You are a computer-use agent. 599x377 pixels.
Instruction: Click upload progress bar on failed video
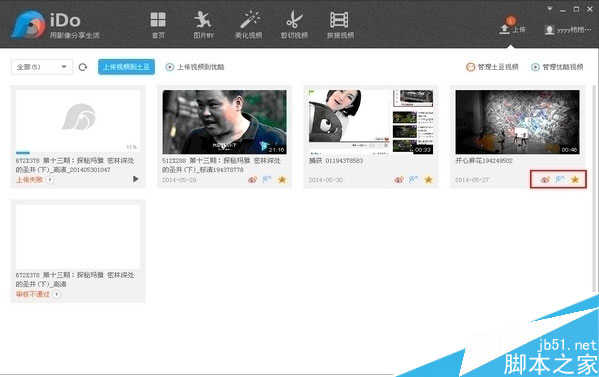[78, 153]
